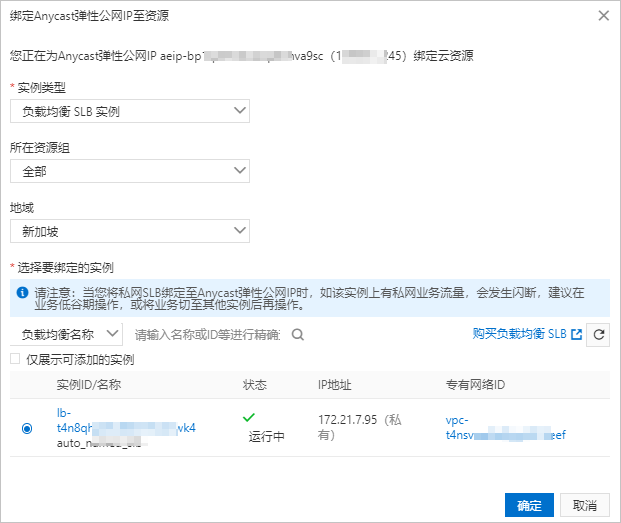Click the 运行中 status text

266,436
